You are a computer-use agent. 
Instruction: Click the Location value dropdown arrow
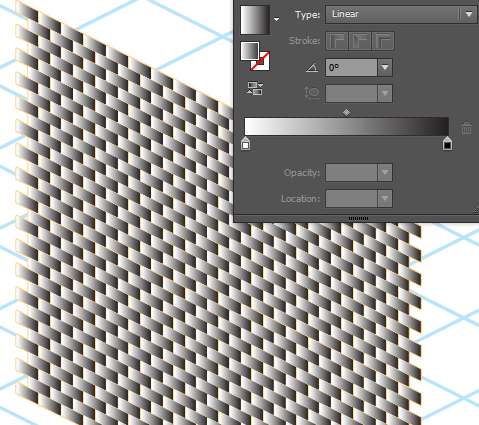click(385, 199)
